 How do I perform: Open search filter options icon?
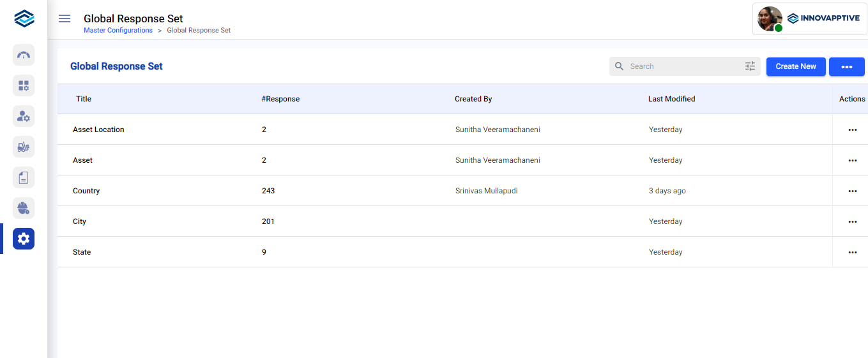[750, 66]
